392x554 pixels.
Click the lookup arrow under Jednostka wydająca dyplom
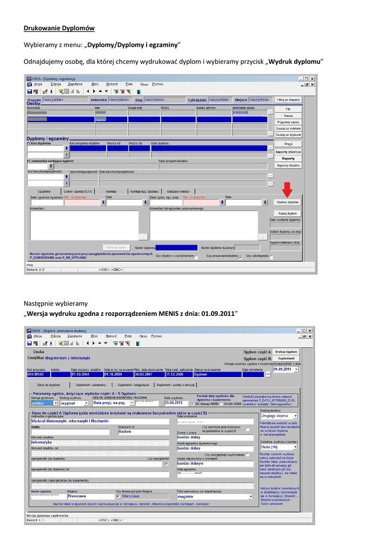click(x=51, y=166)
